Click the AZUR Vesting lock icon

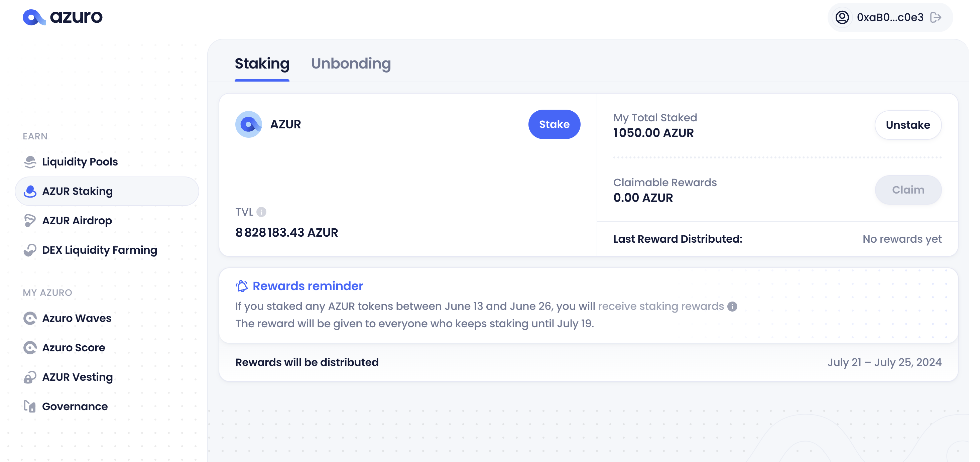click(x=30, y=377)
